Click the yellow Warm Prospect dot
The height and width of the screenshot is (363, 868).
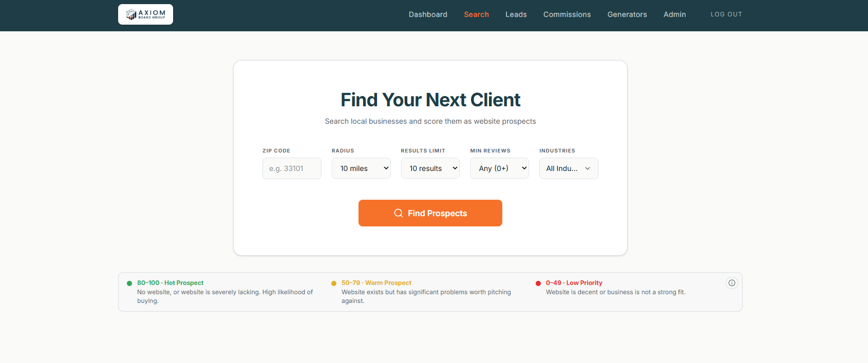point(334,283)
